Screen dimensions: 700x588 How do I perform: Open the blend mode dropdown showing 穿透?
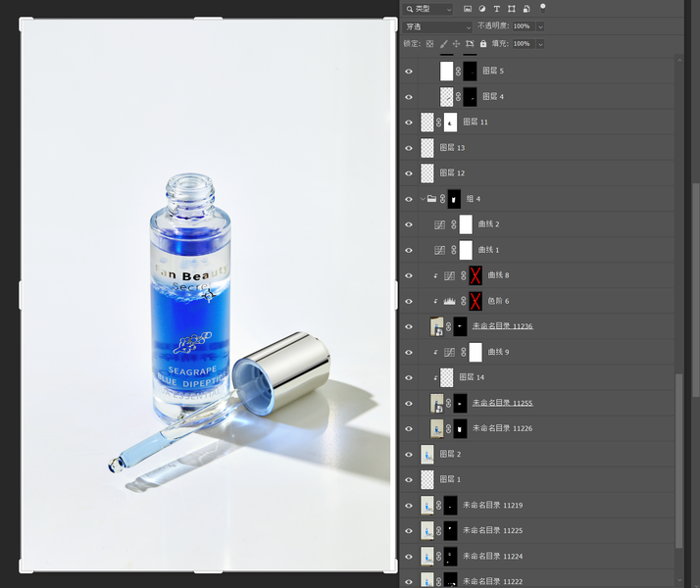(437, 26)
